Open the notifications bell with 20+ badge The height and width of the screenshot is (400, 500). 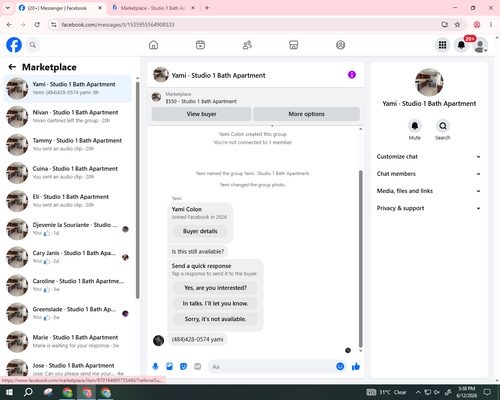(461, 45)
